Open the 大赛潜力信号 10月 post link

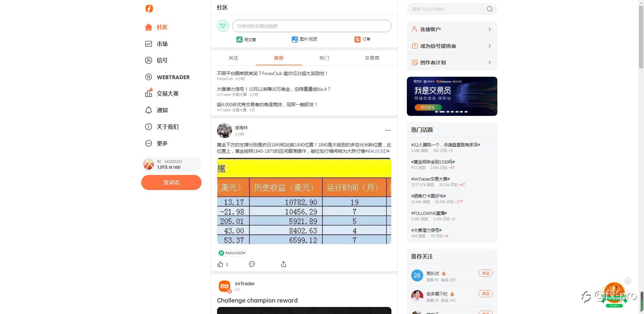click(x=274, y=89)
